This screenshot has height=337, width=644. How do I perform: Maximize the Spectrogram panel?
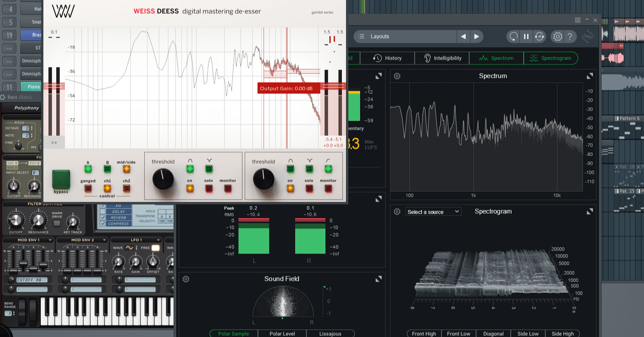[589, 211]
